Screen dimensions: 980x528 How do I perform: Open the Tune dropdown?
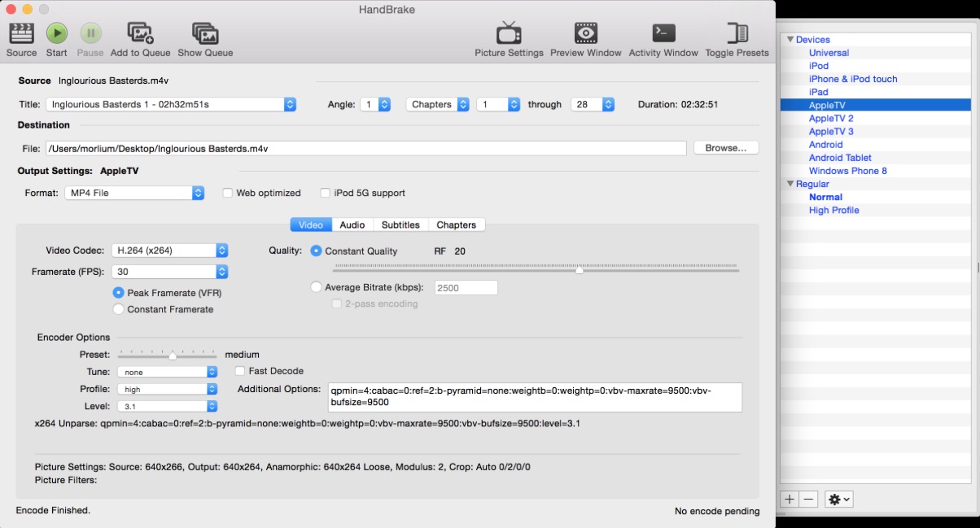pos(168,372)
